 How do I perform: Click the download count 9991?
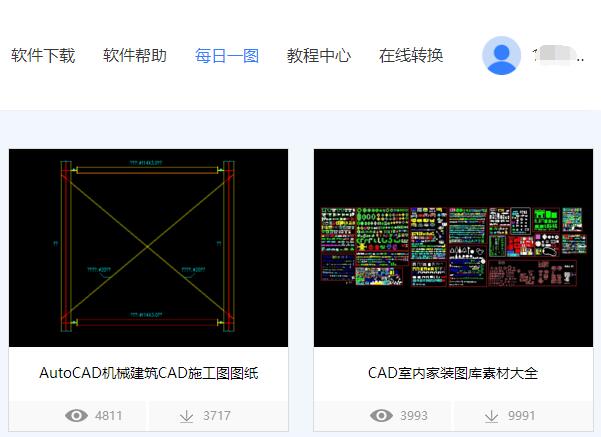(x=522, y=416)
